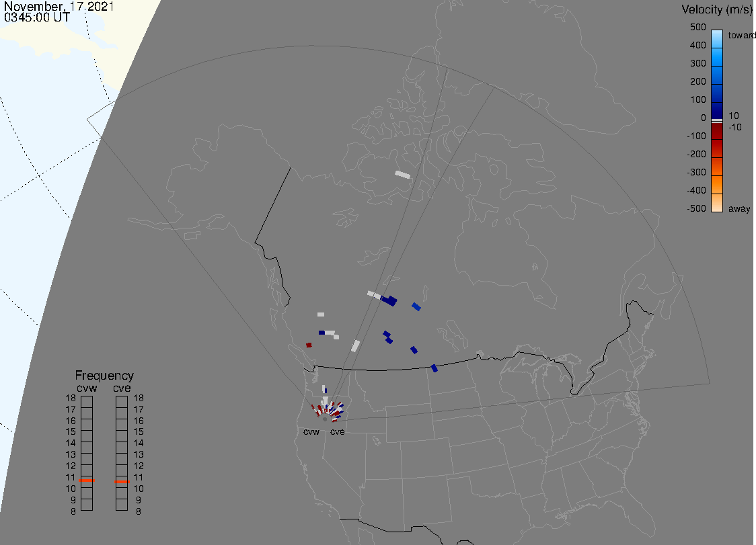Click the 'cve' column header in Frequency legend
This screenshot has height=545, width=756.
[x=122, y=388]
